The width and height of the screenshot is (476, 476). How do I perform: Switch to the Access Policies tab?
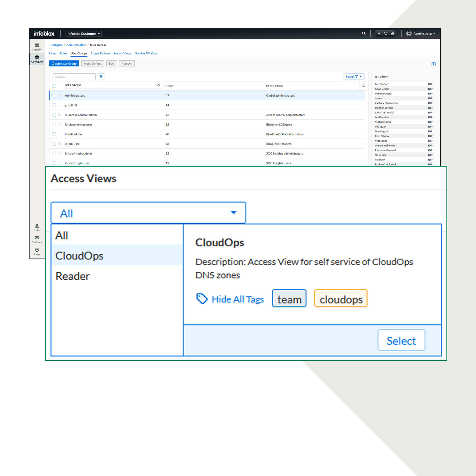click(100, 53)
